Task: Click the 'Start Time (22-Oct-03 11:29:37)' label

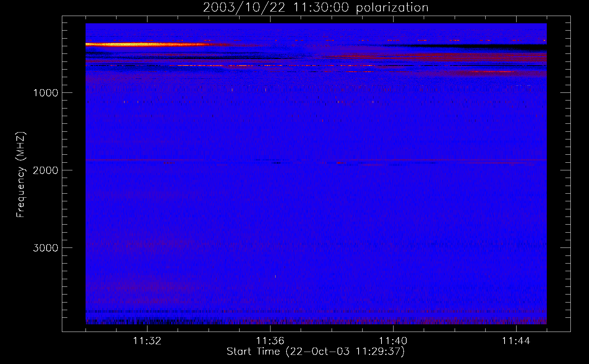Action: pos(316,352)
